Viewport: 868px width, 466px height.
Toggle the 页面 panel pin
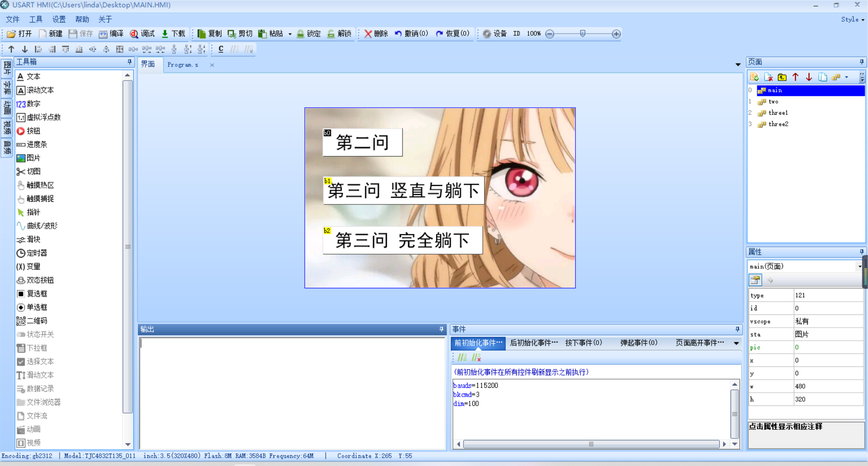[862, 62]
